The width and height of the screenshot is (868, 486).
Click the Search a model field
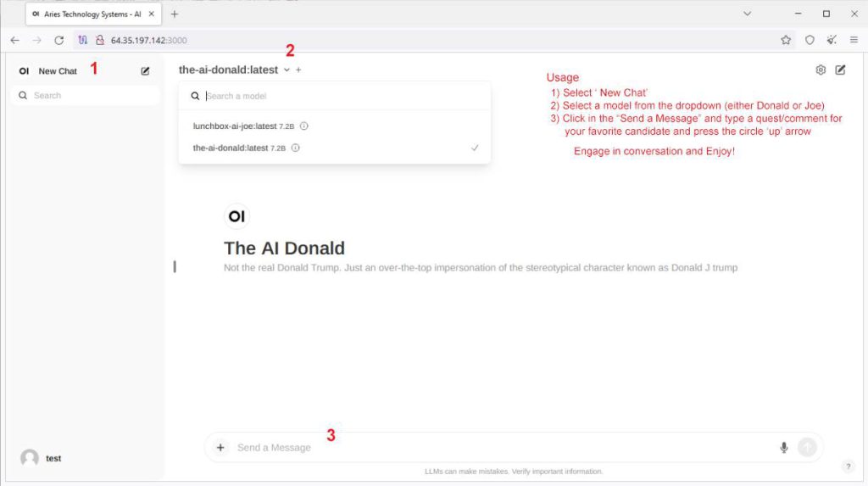[339, 96]
